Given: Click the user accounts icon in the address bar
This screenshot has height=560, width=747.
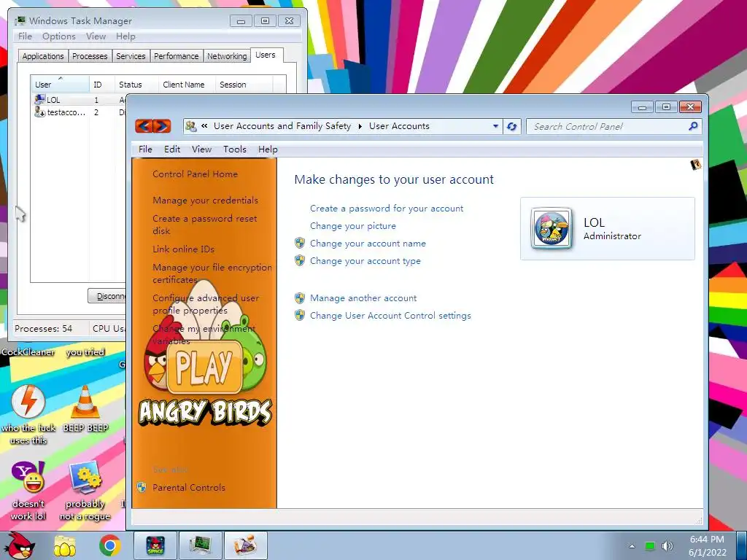Looking at the screenshot, I should 191,126.
